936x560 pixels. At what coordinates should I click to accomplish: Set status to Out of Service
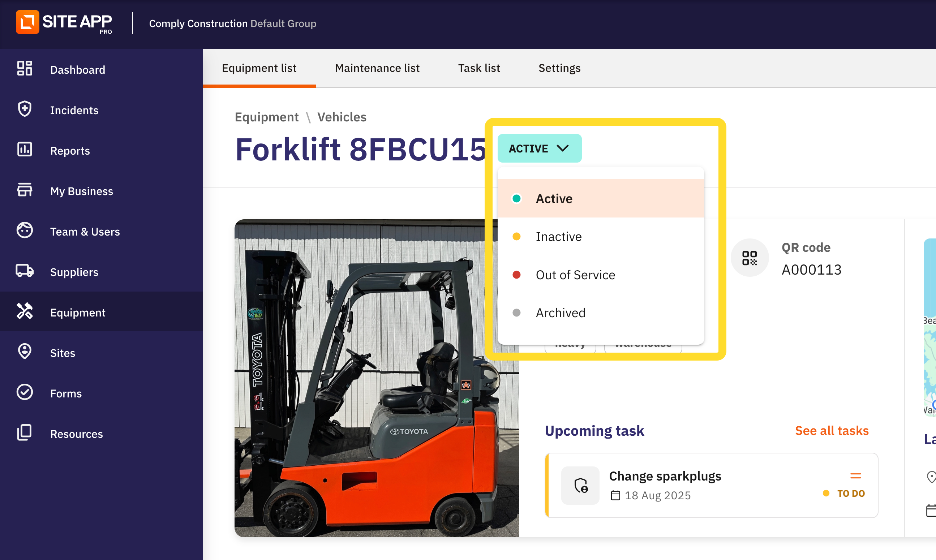[601, 275]
